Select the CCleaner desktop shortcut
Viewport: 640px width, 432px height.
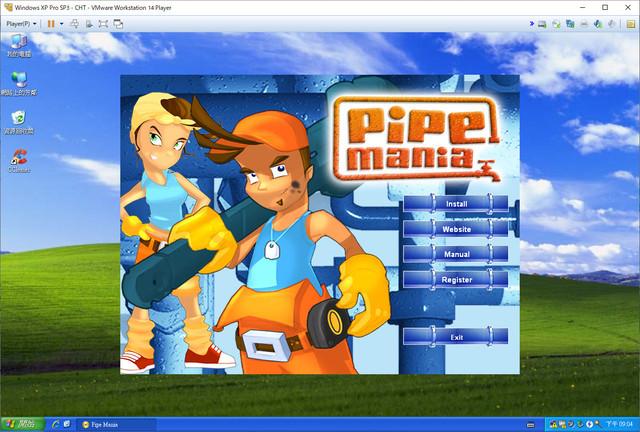(19, 161)
